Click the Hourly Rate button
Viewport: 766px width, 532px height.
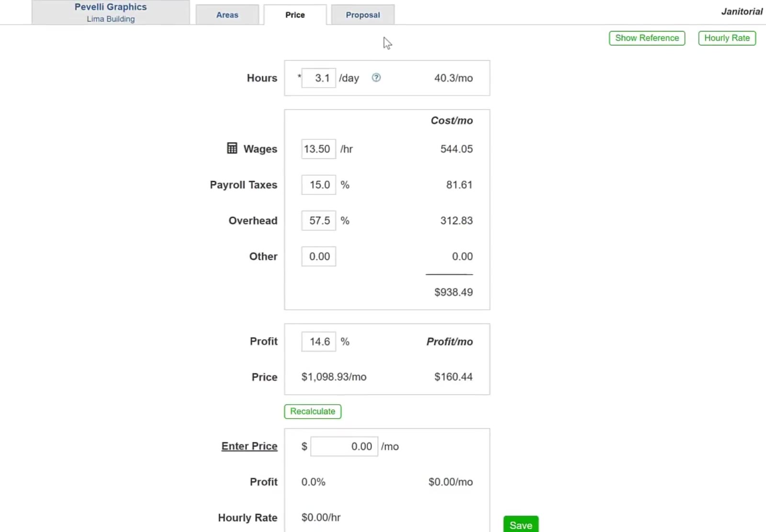[727, 38]
